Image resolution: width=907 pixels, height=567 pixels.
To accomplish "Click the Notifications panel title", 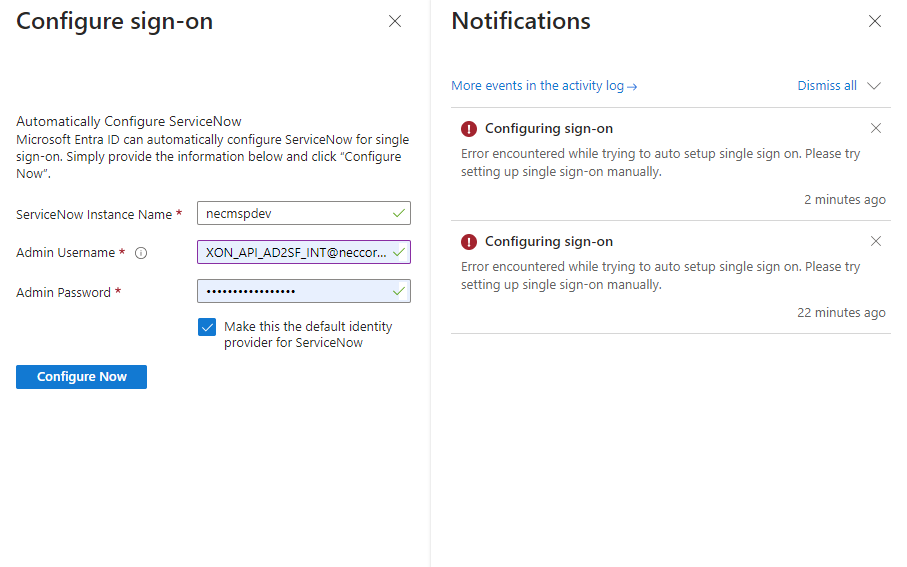I will click(521, 21).
